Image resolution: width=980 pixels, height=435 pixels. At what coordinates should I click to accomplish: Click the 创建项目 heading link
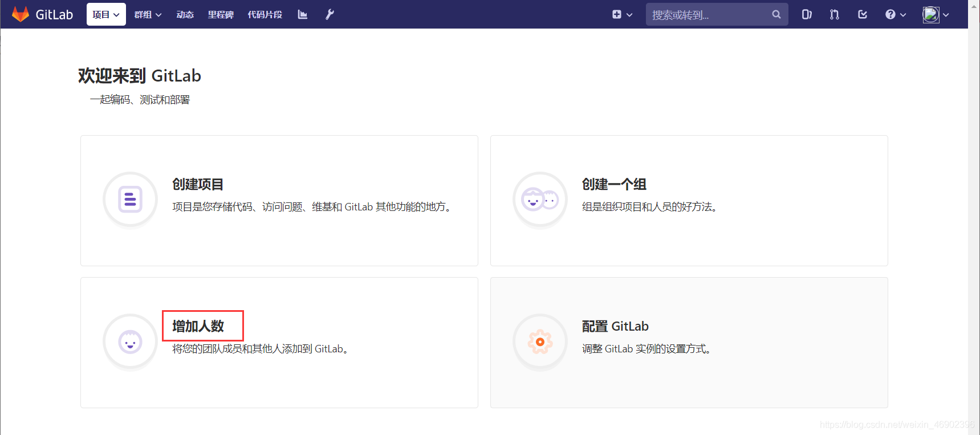click(x=198, y=184)
